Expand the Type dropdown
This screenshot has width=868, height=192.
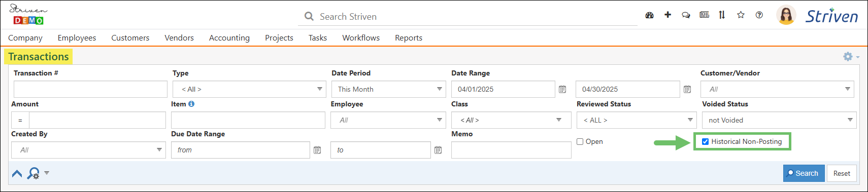click(250, 89)
